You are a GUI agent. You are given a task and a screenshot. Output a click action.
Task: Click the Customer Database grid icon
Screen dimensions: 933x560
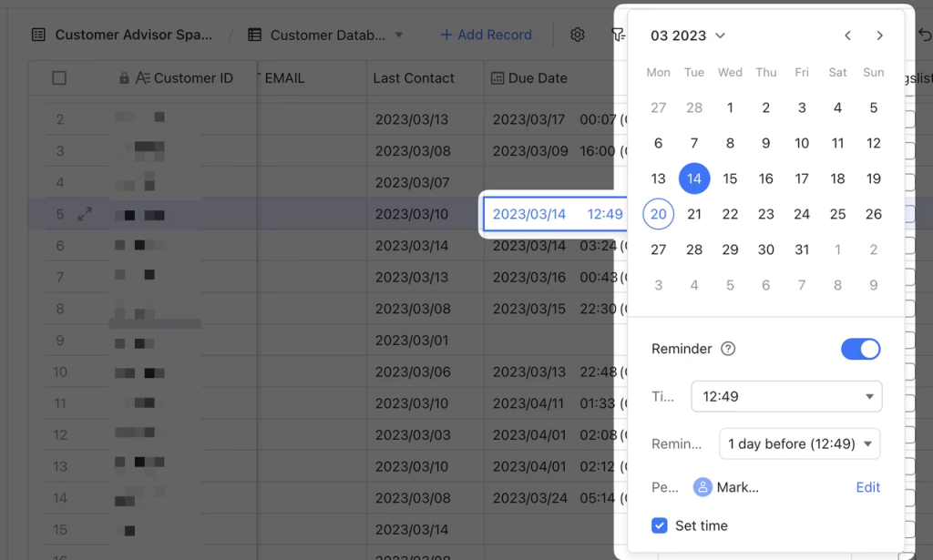click(255, 36)
